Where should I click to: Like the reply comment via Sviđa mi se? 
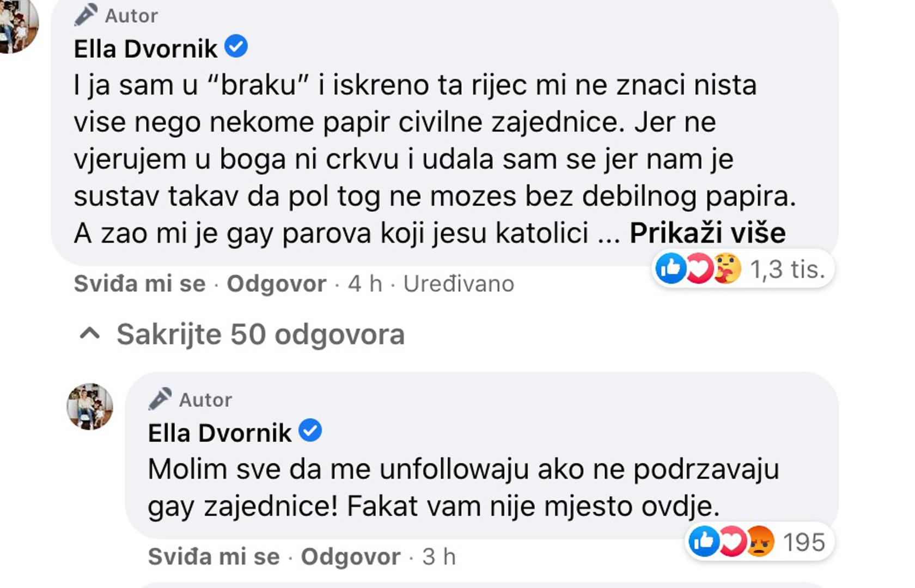[x=213, y=556]
